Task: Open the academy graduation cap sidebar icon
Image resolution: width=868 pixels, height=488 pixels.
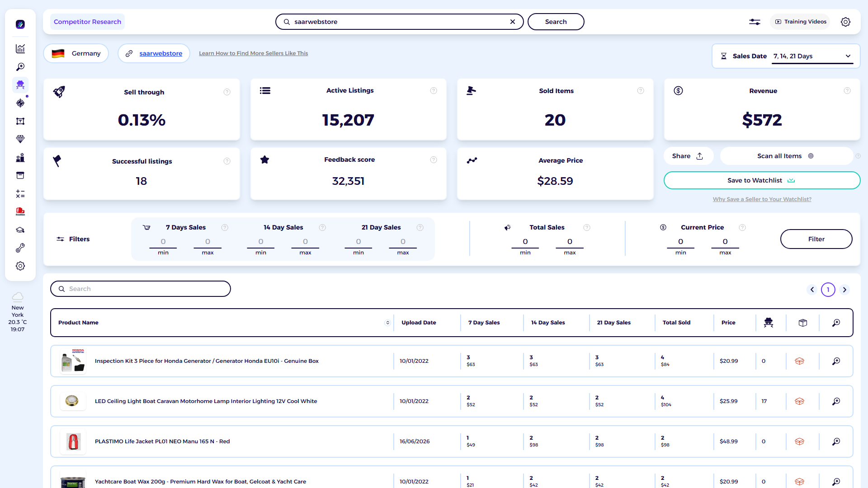Action: coord(20,230)
